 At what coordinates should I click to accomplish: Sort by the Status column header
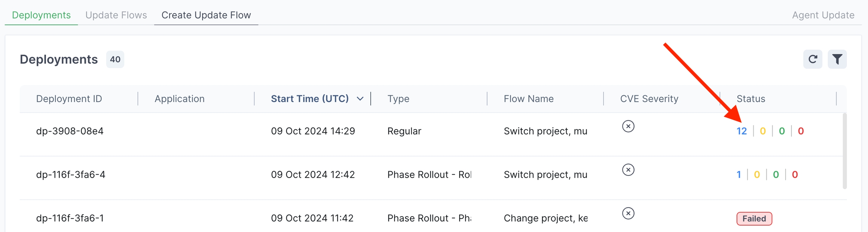point(751,99)
